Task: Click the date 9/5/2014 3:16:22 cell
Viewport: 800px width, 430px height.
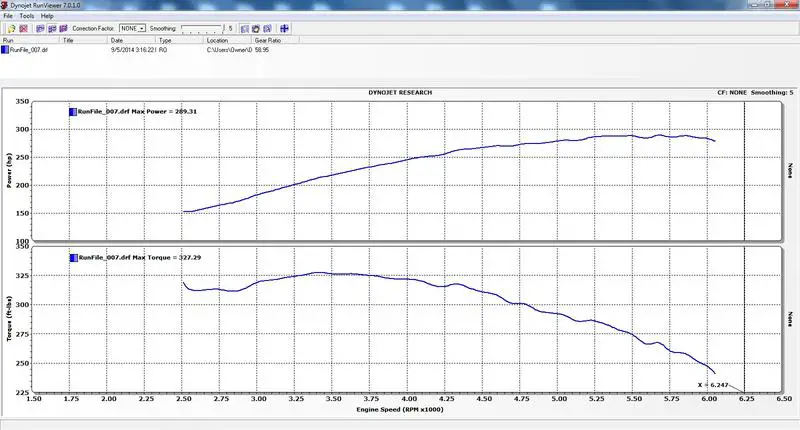Action: (133, 50)
